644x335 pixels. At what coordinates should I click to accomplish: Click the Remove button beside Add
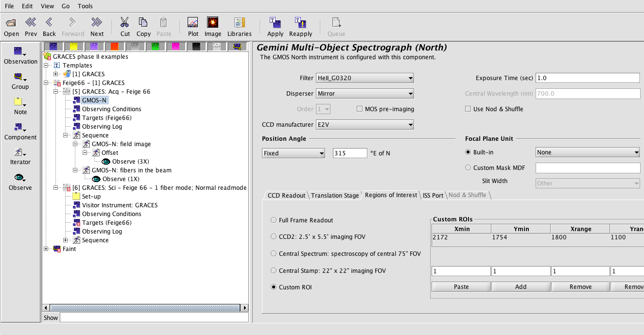[581, 286]
